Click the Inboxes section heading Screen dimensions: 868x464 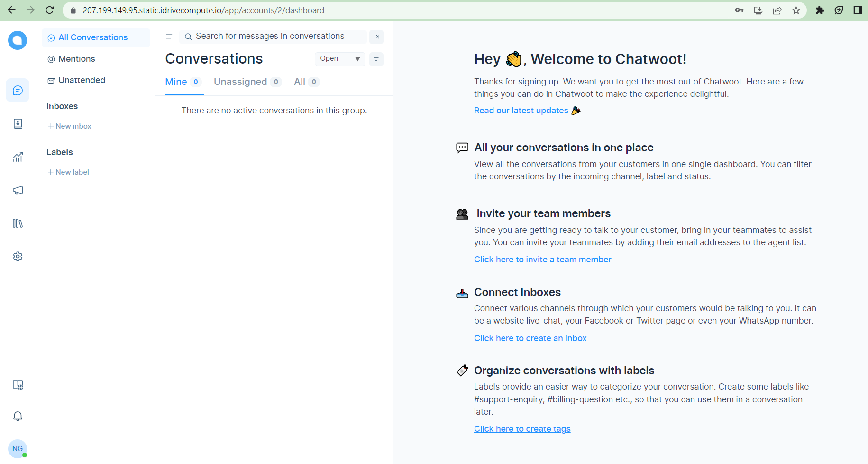[x=62, y=106]
